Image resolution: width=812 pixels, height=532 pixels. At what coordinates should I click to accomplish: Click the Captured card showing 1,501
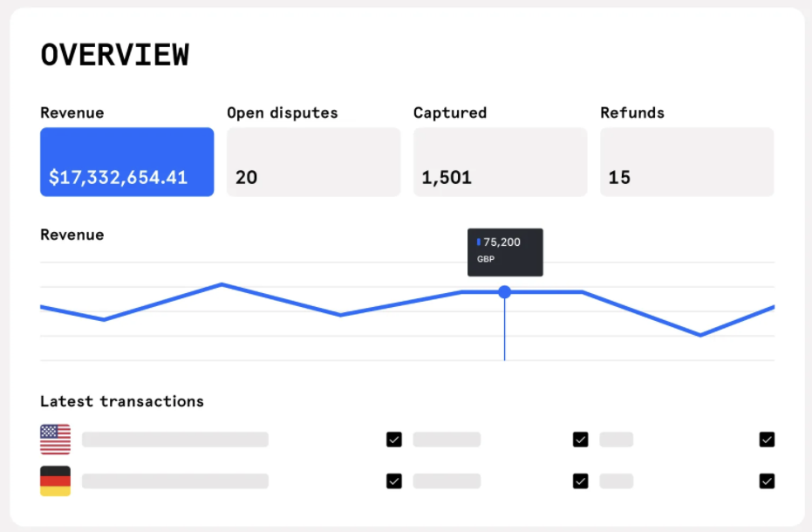pyautogui.click(x=500, y=161)
